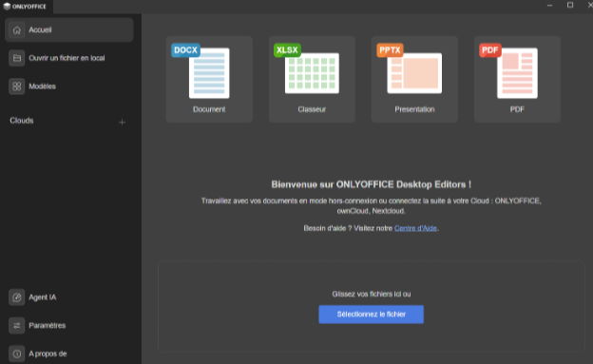The width and height of the screenshot is (593, 364).
Task: Click the folder icon for local files
Action: (x=17, y=58)
